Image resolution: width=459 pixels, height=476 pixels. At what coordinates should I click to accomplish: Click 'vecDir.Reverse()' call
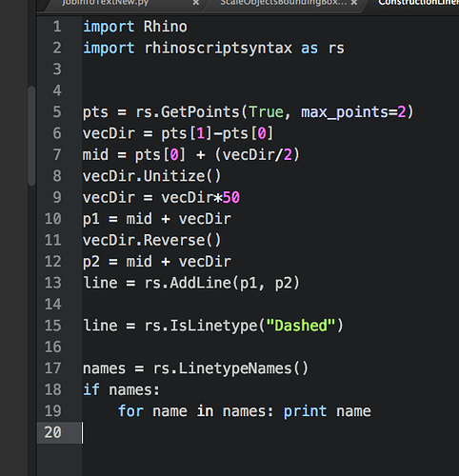151,240
